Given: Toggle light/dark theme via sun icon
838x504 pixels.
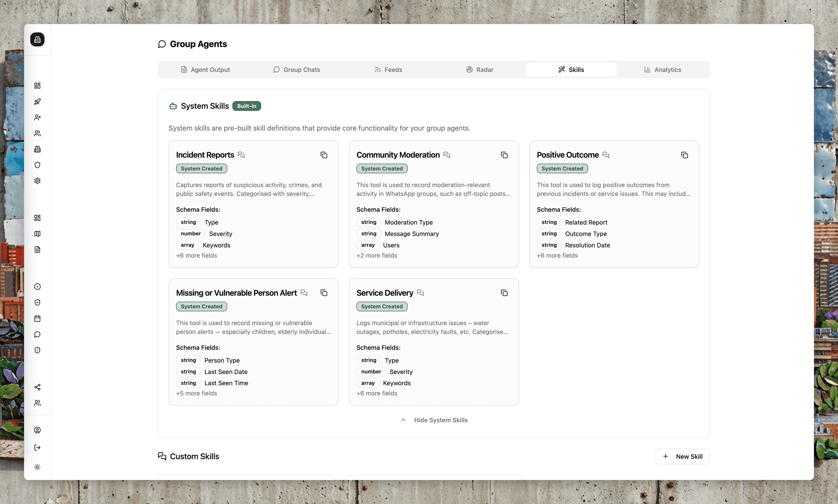Looking at the screenshot, I should pos(37,467).
